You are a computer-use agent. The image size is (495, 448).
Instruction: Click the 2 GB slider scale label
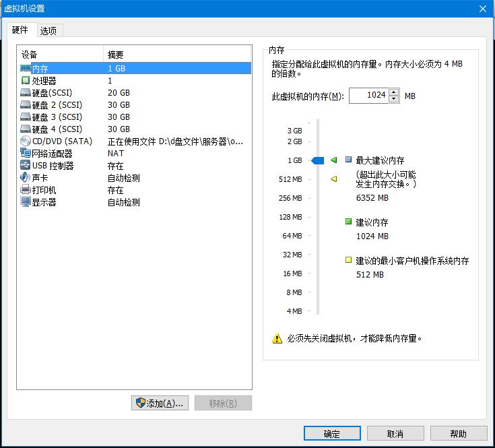[294, 141]
